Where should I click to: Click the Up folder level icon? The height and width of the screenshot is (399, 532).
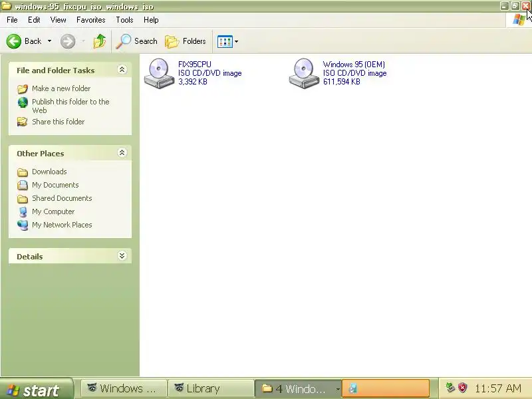[x=99, y=41]
